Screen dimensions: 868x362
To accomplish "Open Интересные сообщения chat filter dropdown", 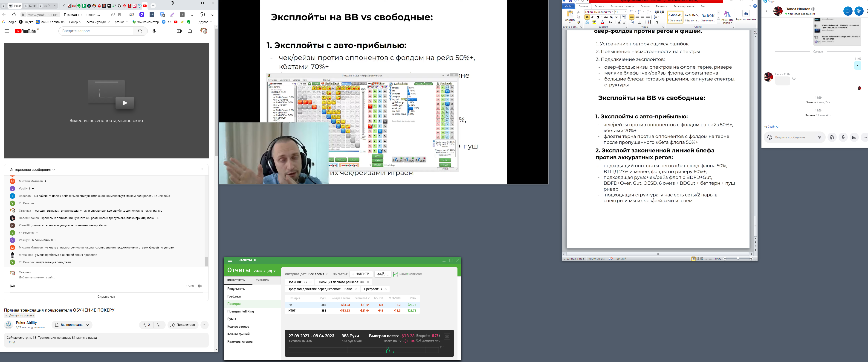I will [x=32, y=169].
